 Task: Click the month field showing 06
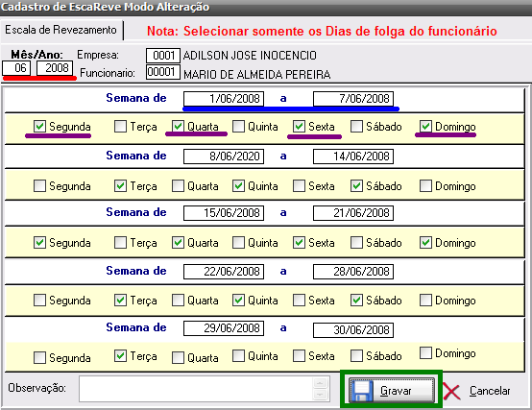point(16,68)
